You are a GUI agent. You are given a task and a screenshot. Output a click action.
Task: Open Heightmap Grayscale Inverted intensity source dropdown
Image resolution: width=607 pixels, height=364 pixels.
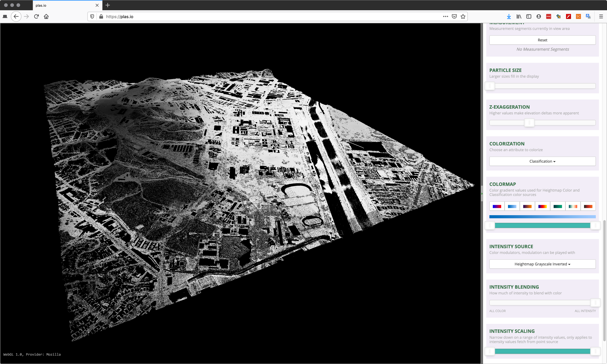[x=542, y=264]
